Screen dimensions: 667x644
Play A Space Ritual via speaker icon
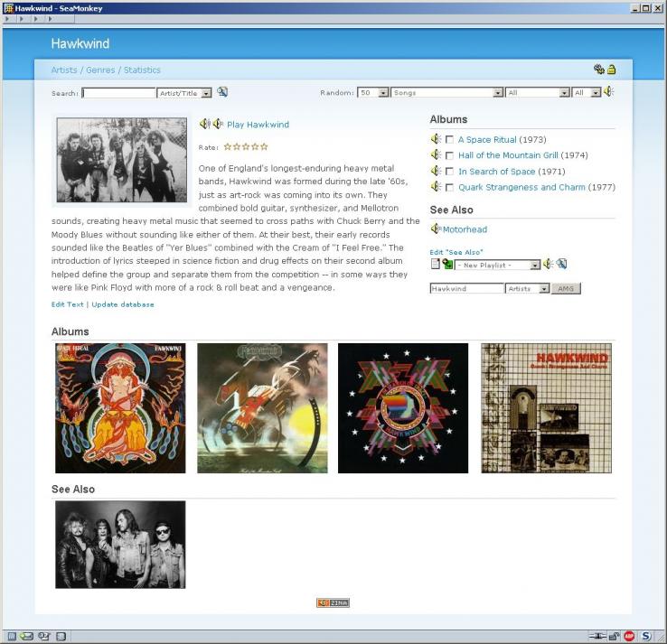click(x=436, y=139)
